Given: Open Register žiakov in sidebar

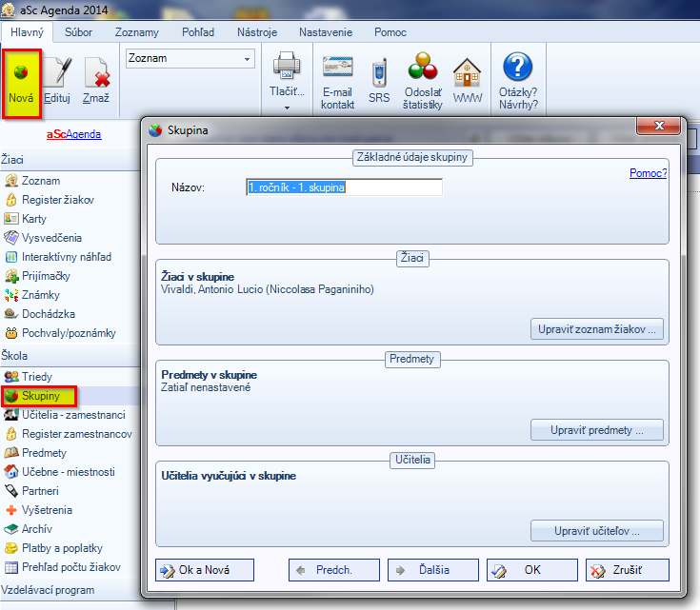Looking at the screenshot, I should pyautogui.click(x=50, y=200).
